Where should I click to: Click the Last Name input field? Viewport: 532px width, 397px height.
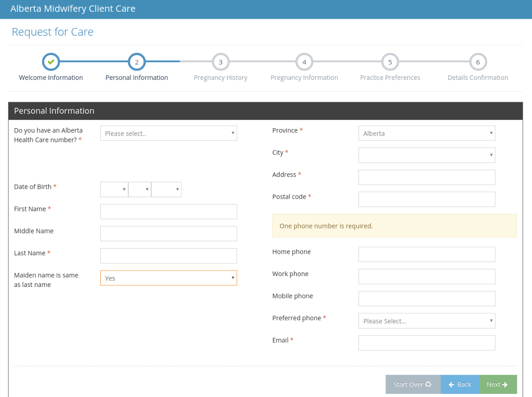click(169, 256)
